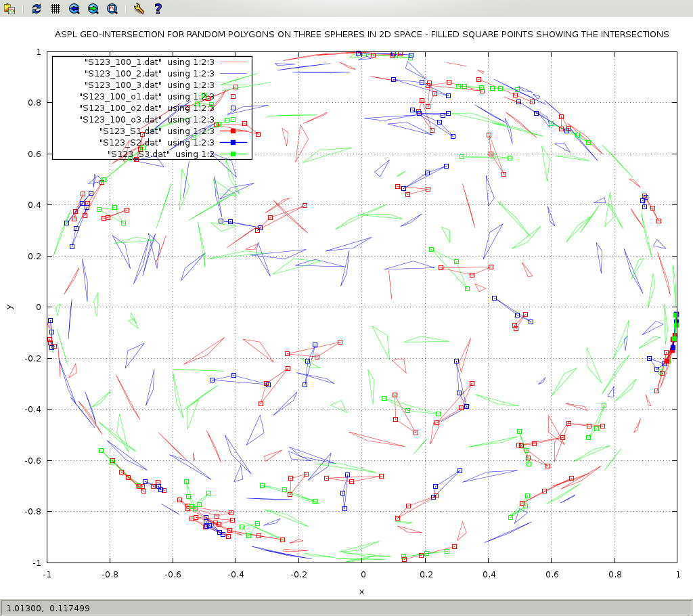Viewport: 693px width, 616px height.
Task: Toggle "S123_100_2.dat" legend entry
Action: (x=122, y=73)
